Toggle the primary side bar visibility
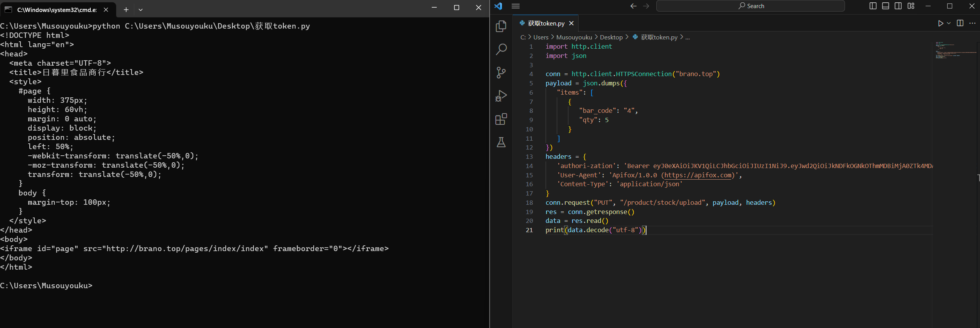Image resolution: width=980 pixels, height=328 pixels. pos(873,6)
